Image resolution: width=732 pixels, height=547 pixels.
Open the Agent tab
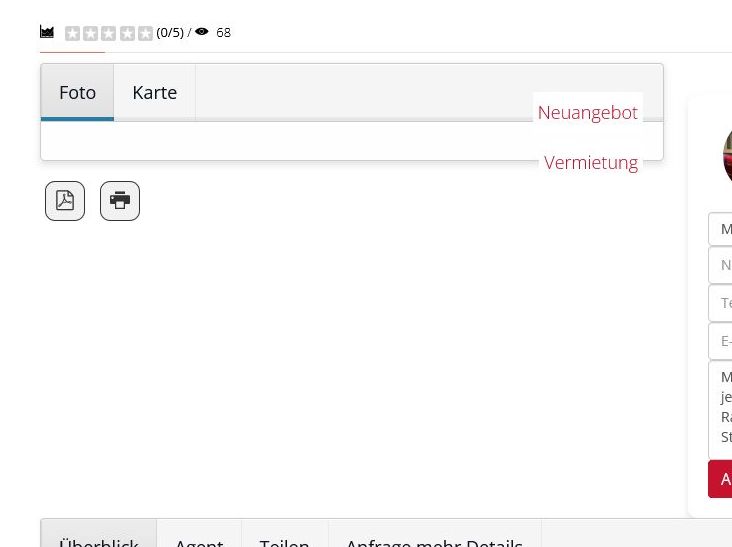(x=199, y=539)
